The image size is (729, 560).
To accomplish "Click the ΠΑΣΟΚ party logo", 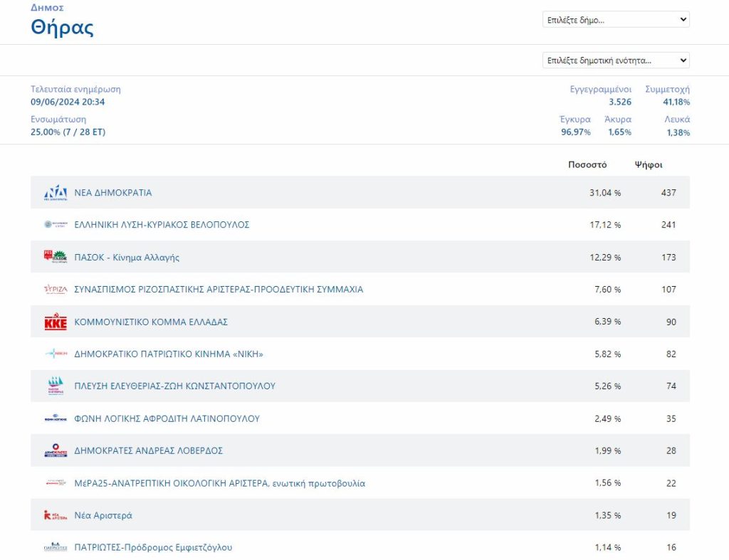I will [56, 257].
